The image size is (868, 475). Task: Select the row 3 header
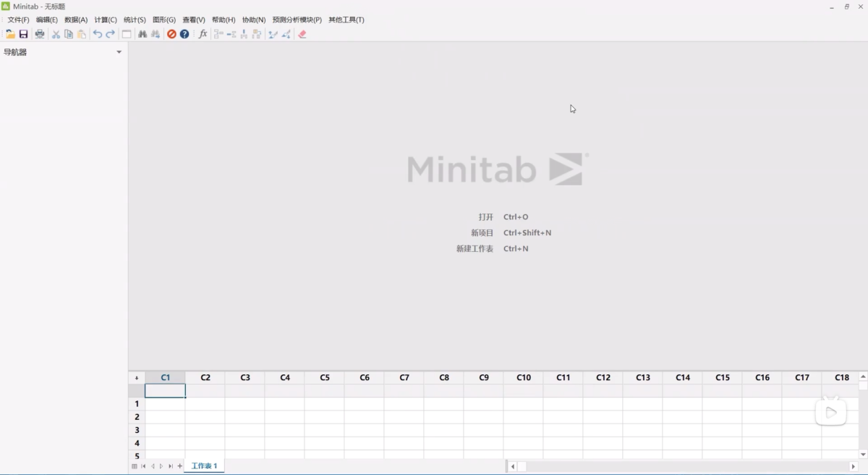pos(137,430)
